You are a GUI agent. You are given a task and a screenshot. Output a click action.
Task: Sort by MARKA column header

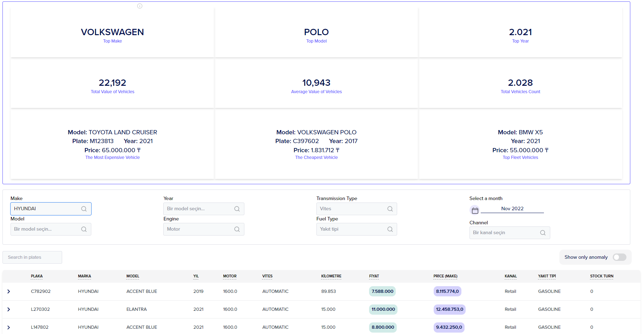pyautogui.click(x=84, y=276)
